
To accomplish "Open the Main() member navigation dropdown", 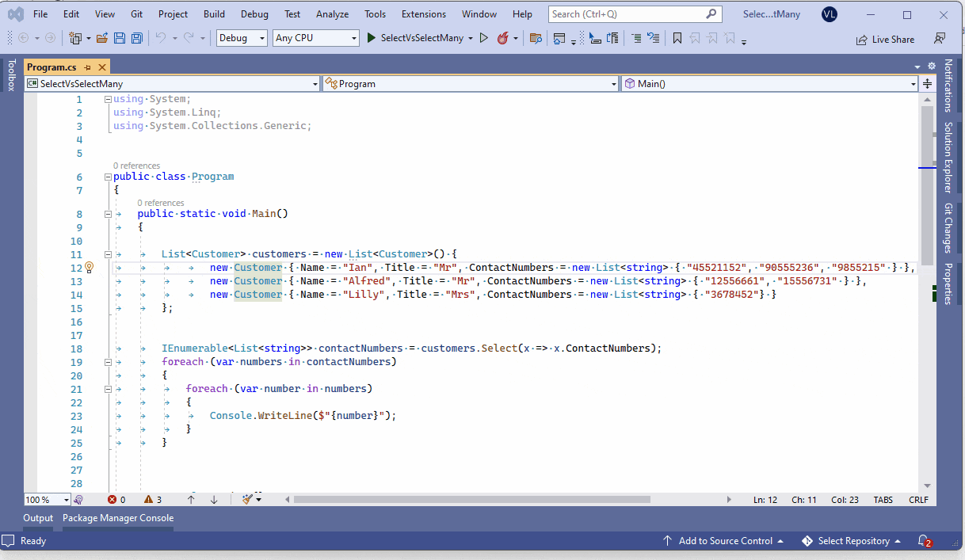I will click(x=914, y=83).
